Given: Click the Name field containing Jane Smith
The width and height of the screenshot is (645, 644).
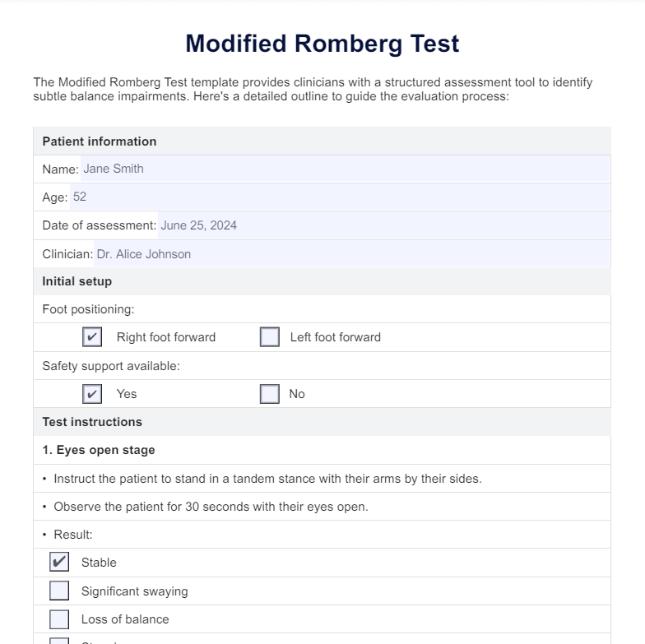Looking at the screenshot, I should (x=346, y=169).
